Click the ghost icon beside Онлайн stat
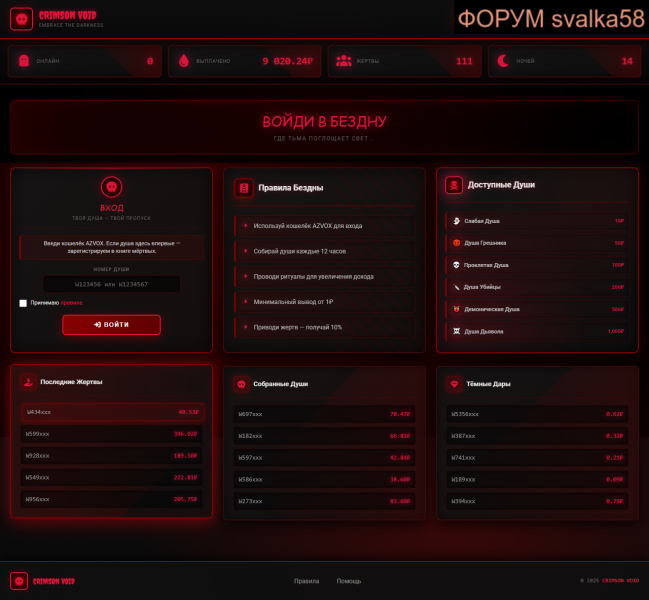Image resolution: width=649 pixels, height=600 pixels. coord(23,61)
